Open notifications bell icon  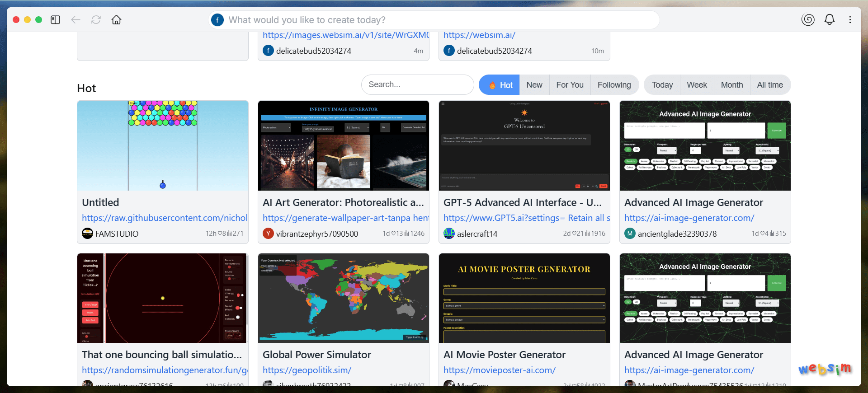830,19
